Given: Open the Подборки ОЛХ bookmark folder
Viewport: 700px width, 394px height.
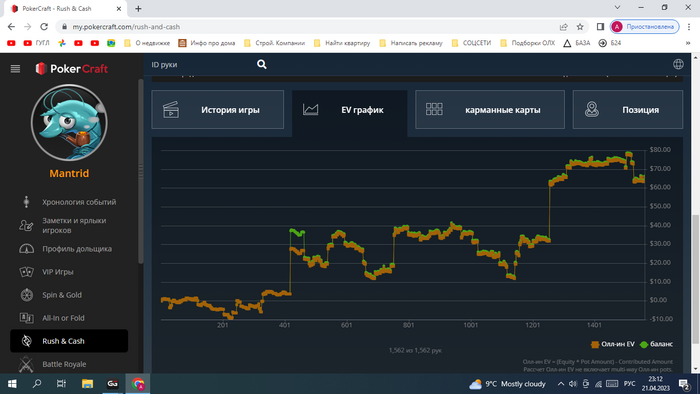Looking at the screenshot, I should [528, 43].
